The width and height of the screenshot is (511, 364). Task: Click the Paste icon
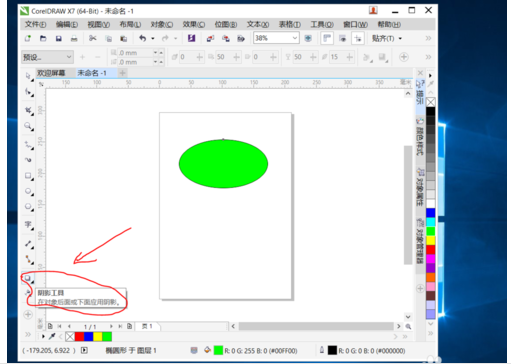pos(124,38)
